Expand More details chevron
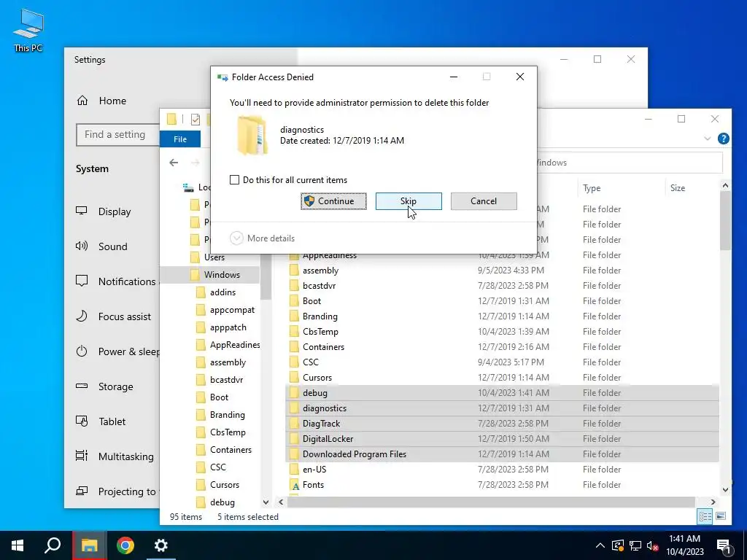The width and height of the screenshot is (747, 560). [x=236, y=238]
